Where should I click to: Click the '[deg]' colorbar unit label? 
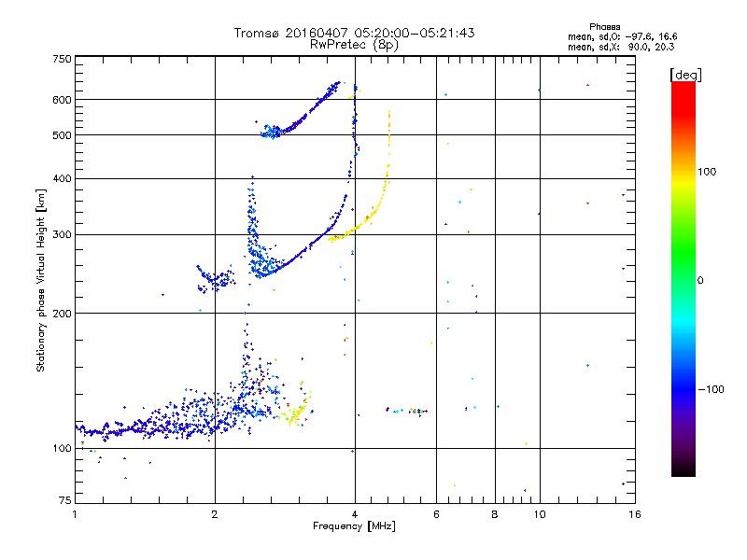(685, 75)
